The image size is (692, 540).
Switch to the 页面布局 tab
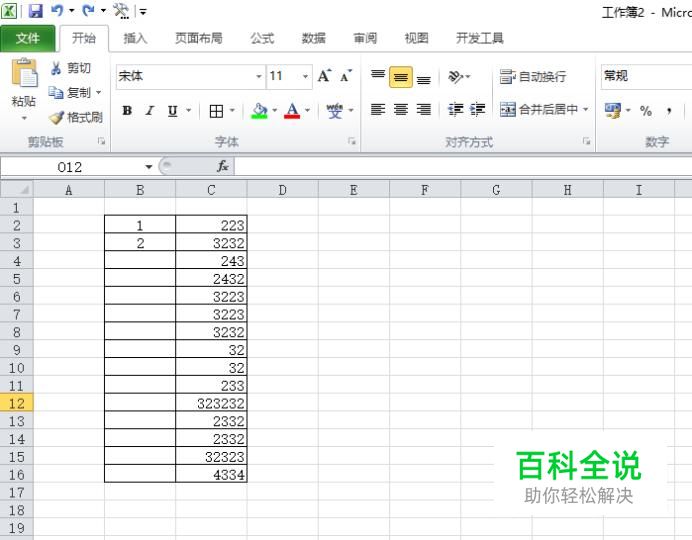tap(199, 38)
